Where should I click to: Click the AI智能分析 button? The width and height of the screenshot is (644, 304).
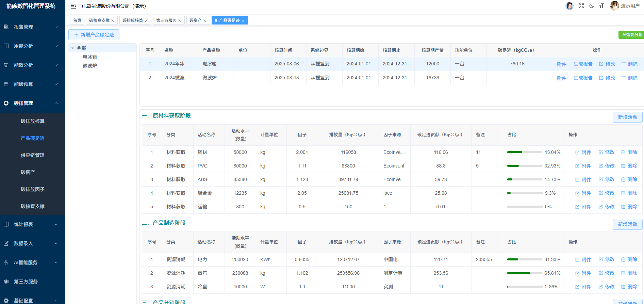[x=631, y=35]
